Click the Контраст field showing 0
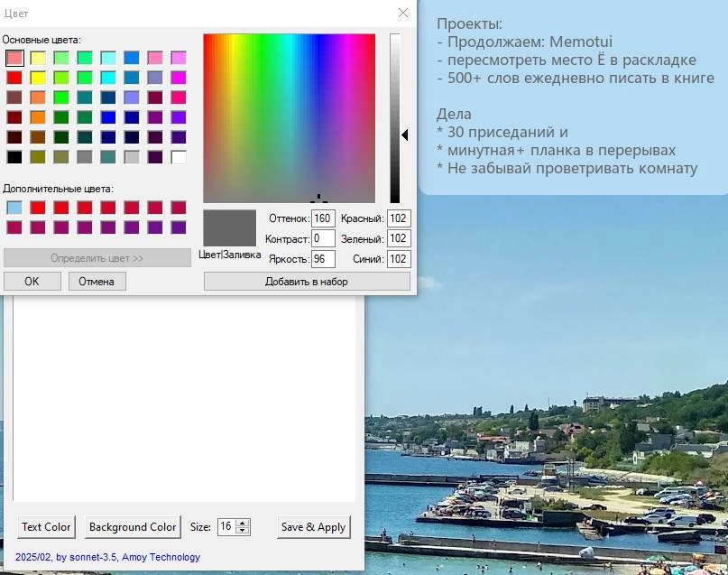 323,238
